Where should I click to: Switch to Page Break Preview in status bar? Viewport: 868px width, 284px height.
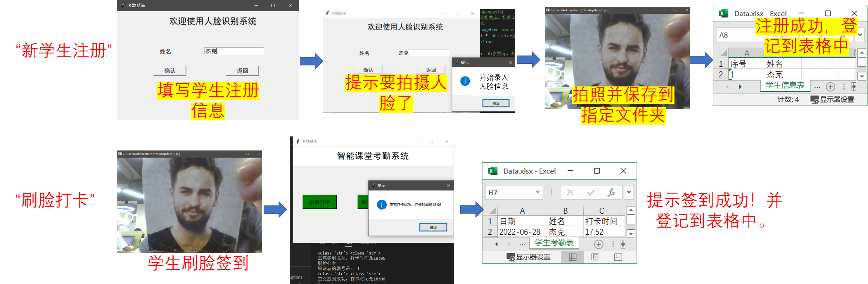tap(618, 257)
